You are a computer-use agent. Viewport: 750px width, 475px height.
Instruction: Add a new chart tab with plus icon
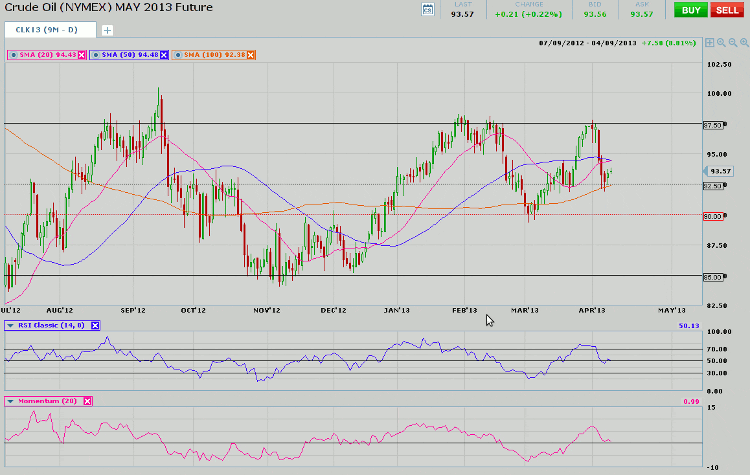pyautogui.click(x=107, y=30)
